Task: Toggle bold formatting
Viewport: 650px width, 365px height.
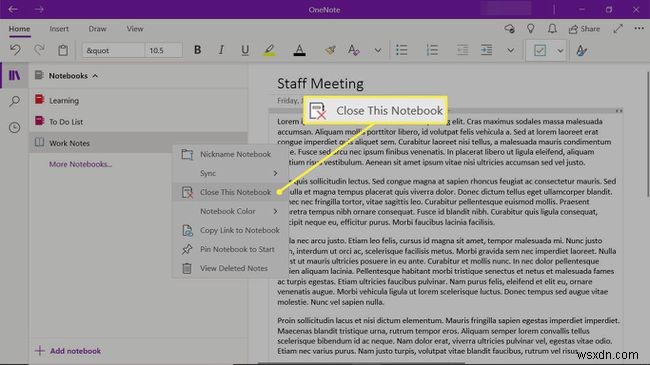Action: tap(197, 50)
